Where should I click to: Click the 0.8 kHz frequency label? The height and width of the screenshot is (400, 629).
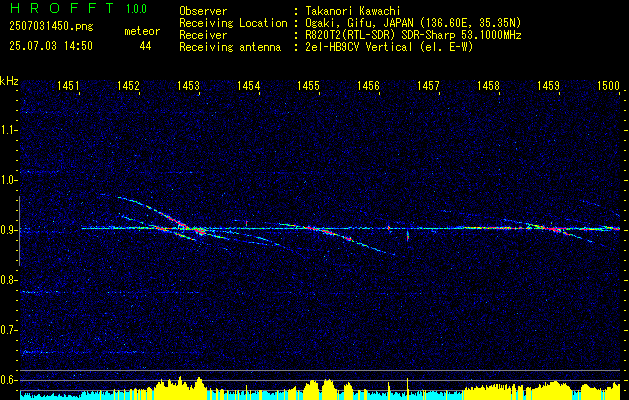8,280
